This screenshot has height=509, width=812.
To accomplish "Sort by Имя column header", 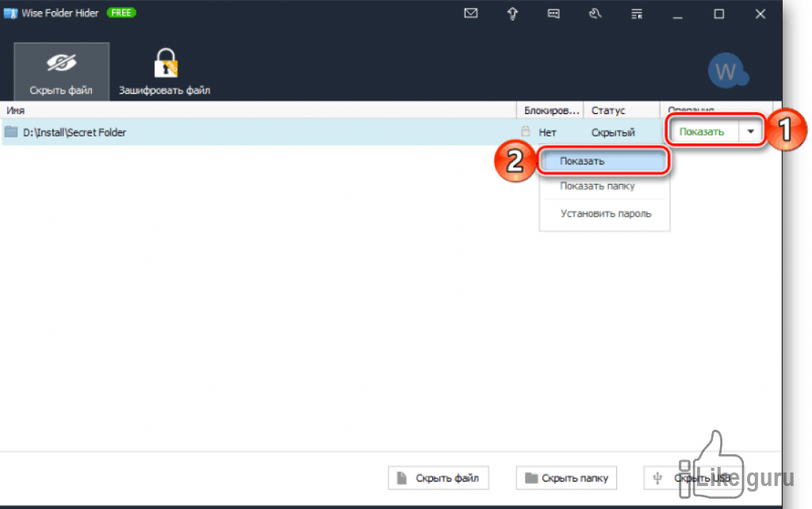I will point(258,110).
